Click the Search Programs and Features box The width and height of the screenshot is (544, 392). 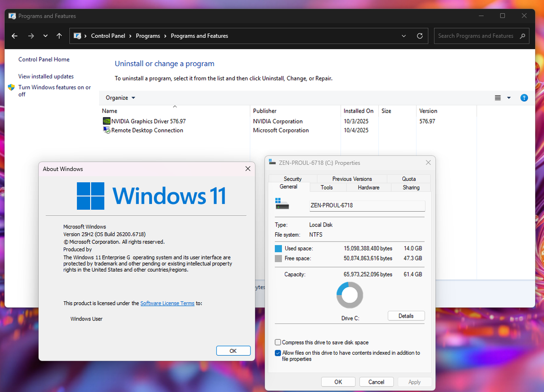click(x=482, y=36)
